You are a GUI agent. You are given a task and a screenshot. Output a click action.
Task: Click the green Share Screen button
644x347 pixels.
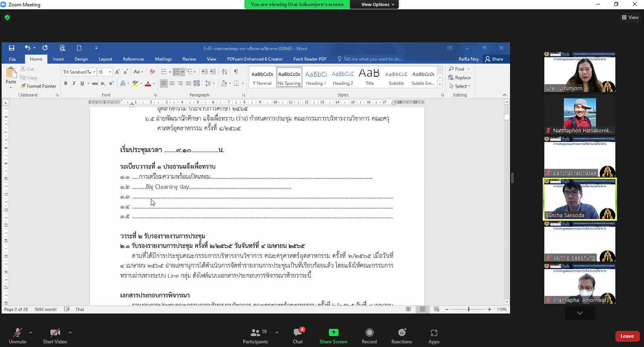[333, 336]
